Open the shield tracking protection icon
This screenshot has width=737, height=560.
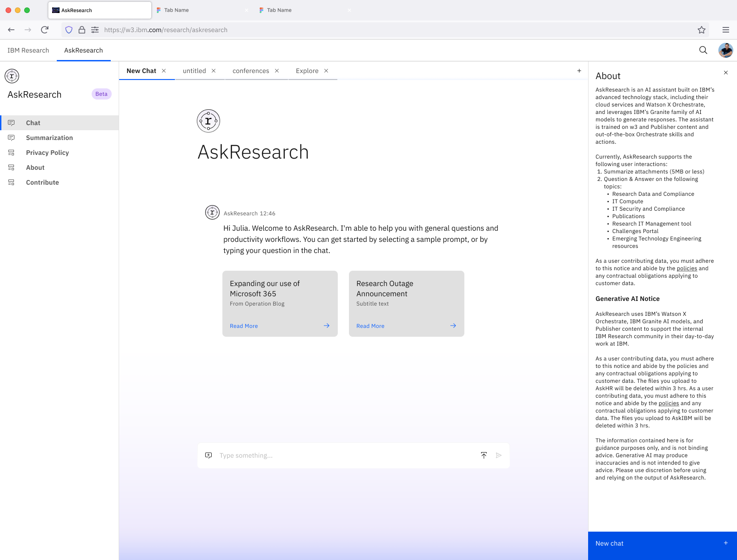(69, 30)
